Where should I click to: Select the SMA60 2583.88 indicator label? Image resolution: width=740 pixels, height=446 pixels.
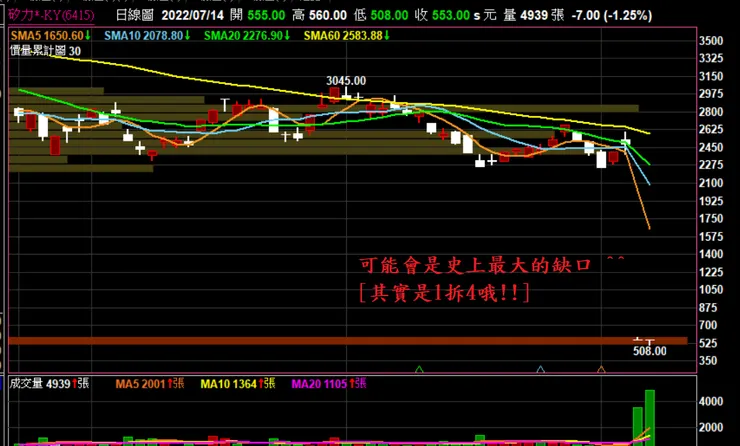point(347,35)
